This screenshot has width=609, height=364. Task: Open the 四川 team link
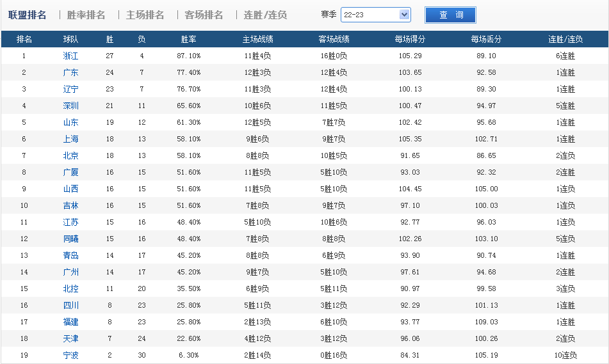point(70,305)
